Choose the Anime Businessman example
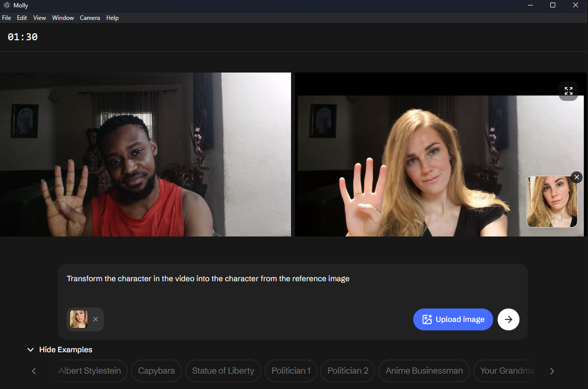The image size is (588, 389). coord(424,371)
